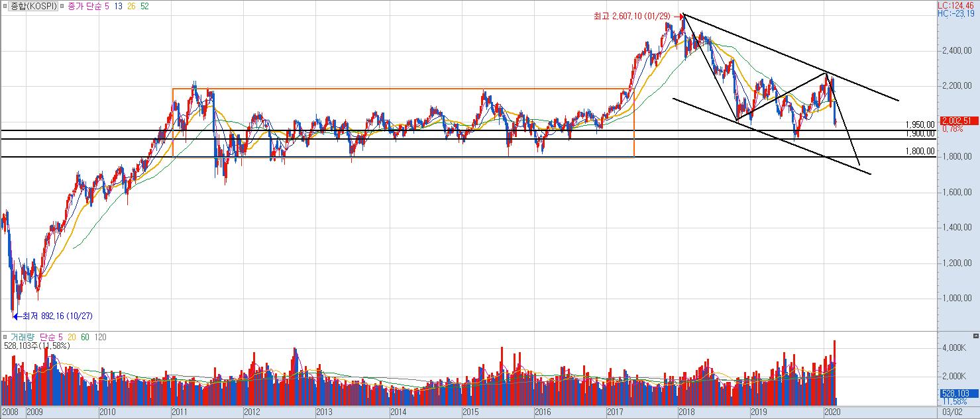Click the 2015 year label on time axis

point(470,412)
